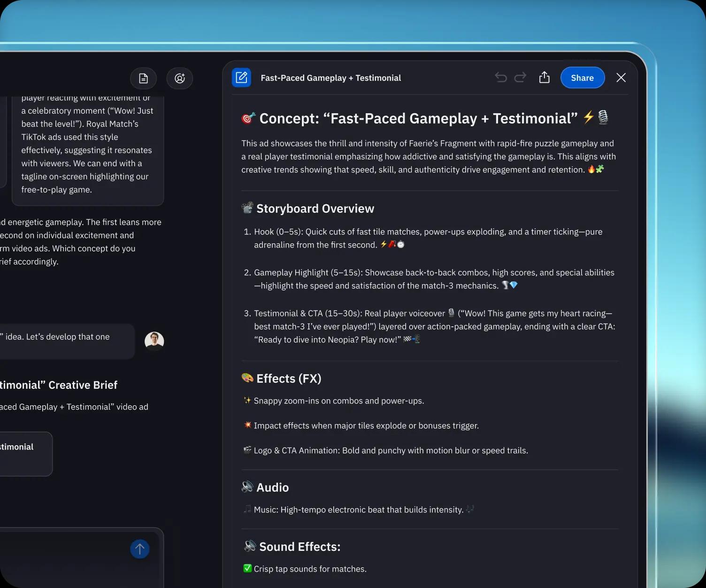The height and width of the screenshot is (588, 706).
Task: Click the Snappy zoom-ins line
Action: 334,401
